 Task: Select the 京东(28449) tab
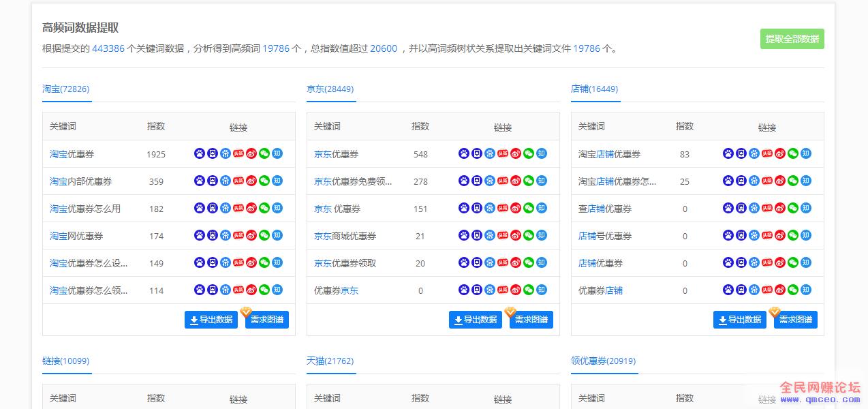330,89
